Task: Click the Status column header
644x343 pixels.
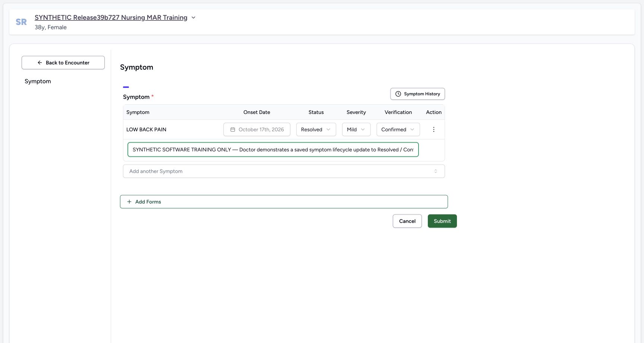Action: point(316,112)
